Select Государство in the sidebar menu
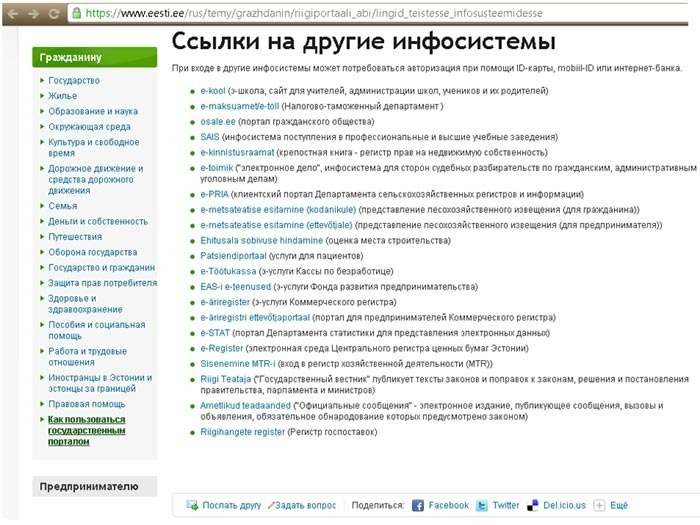Image resolution: width=700 pixels, height=525 pixels. [74, 81]
